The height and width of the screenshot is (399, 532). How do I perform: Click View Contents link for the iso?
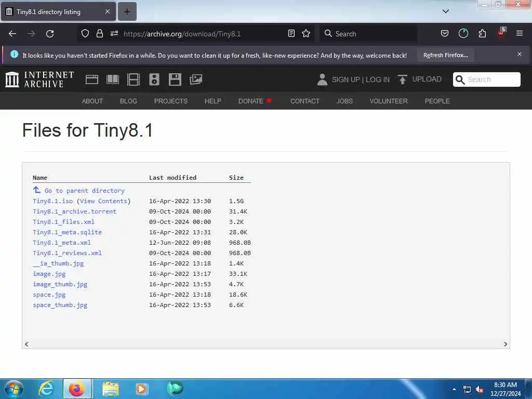[x=103, y=201]
